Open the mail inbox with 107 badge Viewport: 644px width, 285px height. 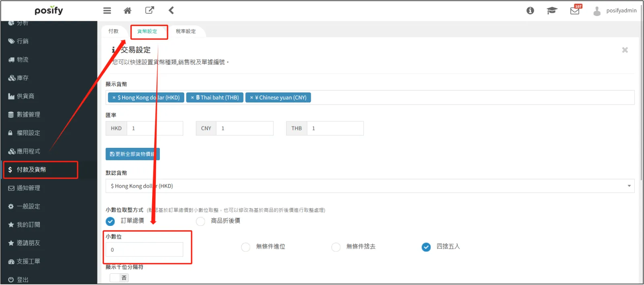tap(576, 10)
